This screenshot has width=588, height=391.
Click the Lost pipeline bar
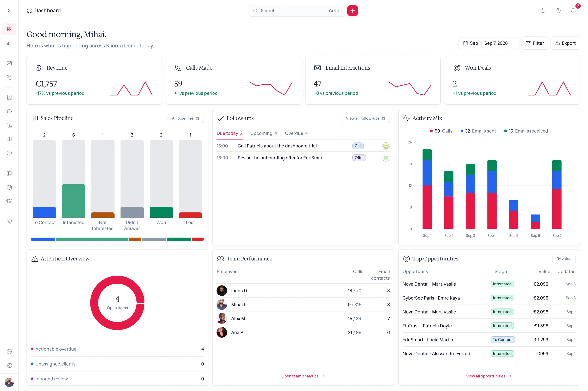(x=190, y=215)
